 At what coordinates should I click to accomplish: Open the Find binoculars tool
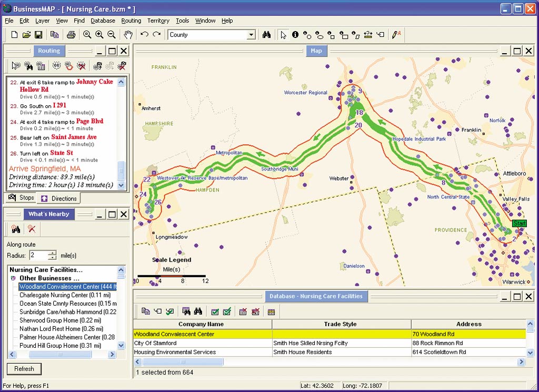[x=267, y=35]
